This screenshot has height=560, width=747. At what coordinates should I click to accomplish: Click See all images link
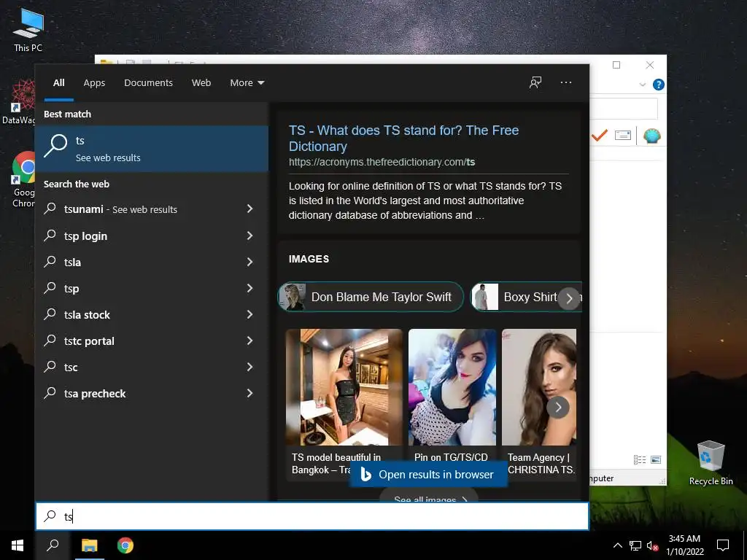point(429,497)
